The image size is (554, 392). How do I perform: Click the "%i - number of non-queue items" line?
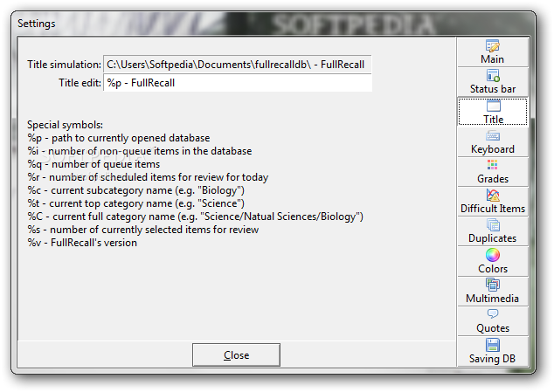point(140,151)
